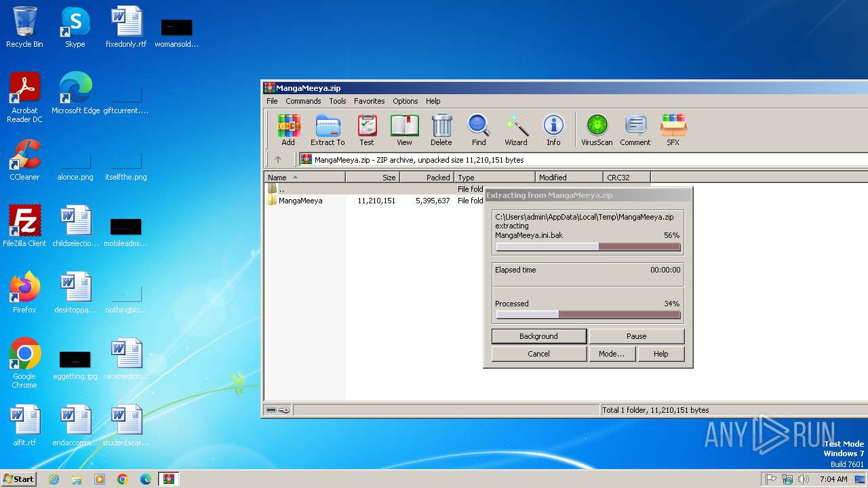Open the Commands menu

click(x=303, y=101)
